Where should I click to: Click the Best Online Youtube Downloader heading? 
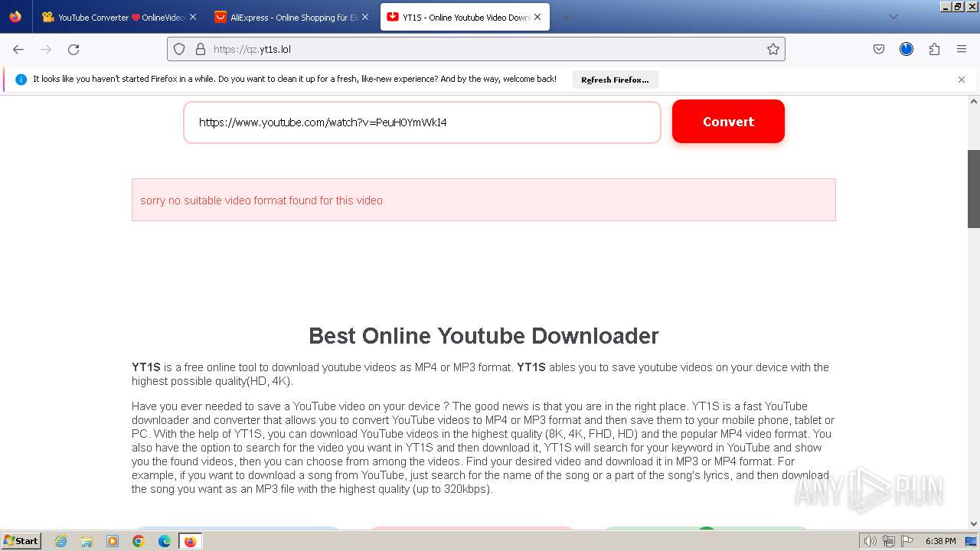tap(483, 336)
